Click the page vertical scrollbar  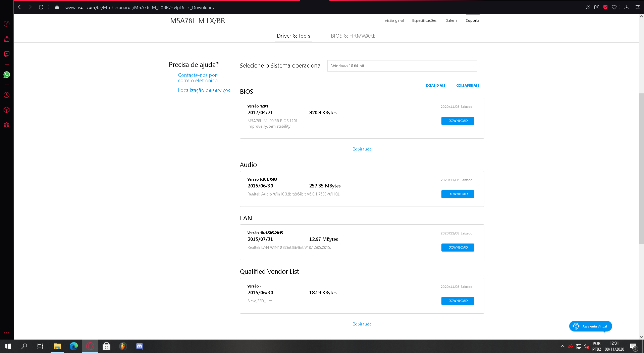(x=641, y=169)
